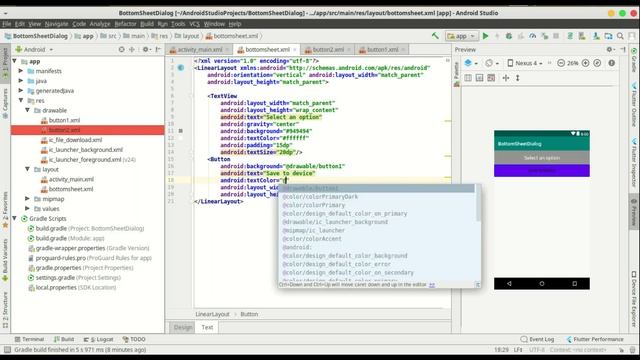Click Collapse All icon in Project panel

[132, 49]
